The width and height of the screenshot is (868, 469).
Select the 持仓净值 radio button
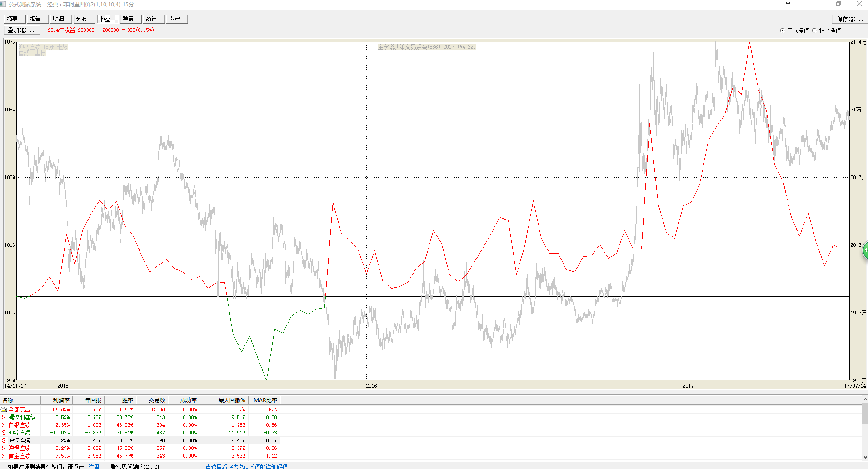click(814, 30)
